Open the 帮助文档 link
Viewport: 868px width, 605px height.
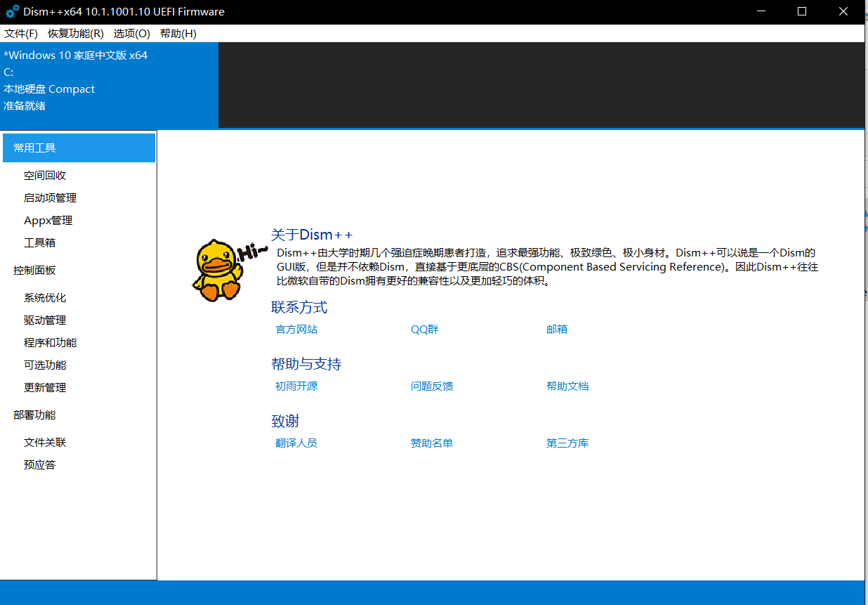coord(567,386)
